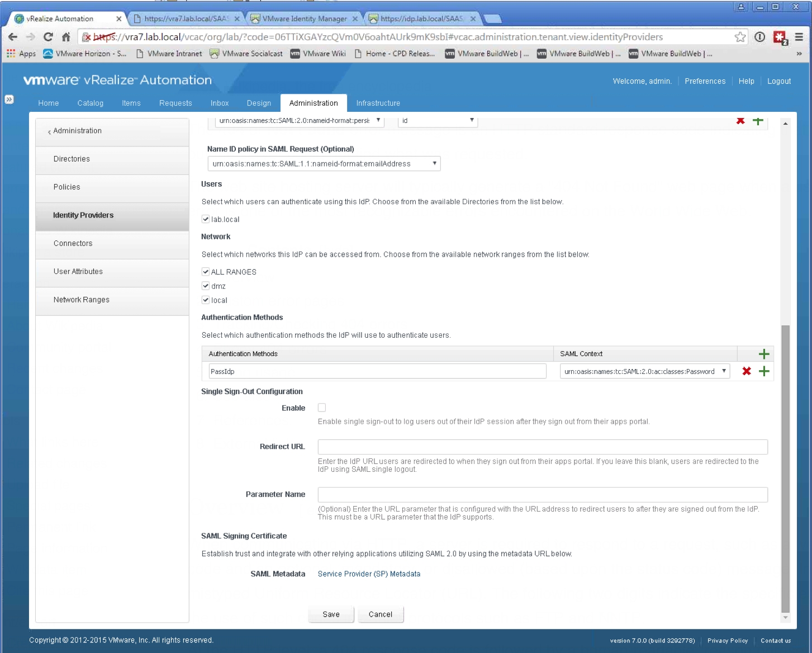
Task: Click the Logout link
Action: 779,81
